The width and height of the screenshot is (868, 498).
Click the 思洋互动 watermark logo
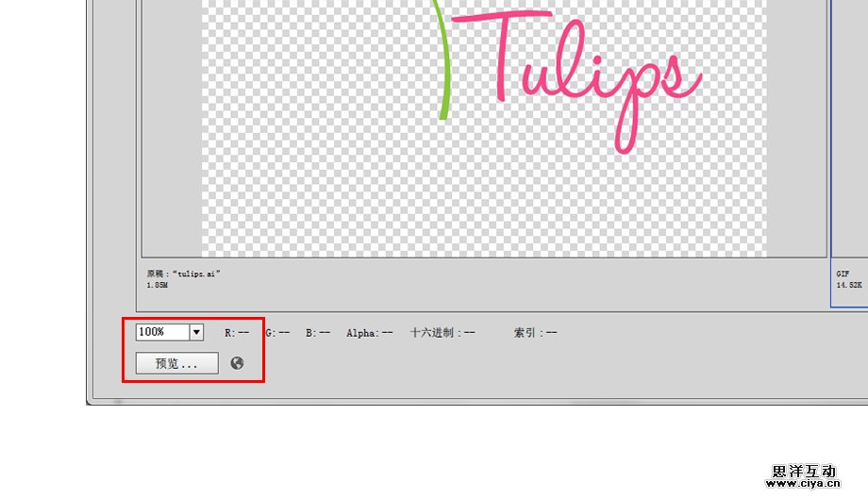pyautogui.click(x=804, y=471)
